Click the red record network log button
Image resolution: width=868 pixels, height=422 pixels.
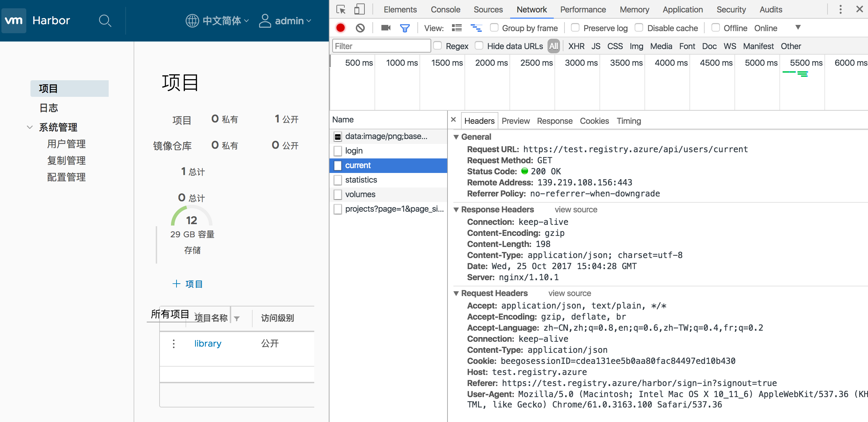point(341,28)
